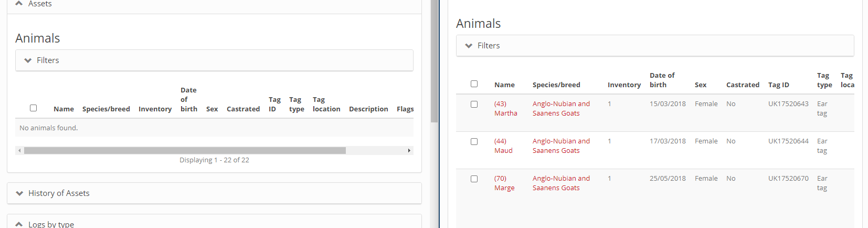Expand the left Filters panel chevron
This screenshot has width=868, height=228.
coord(28,60)
